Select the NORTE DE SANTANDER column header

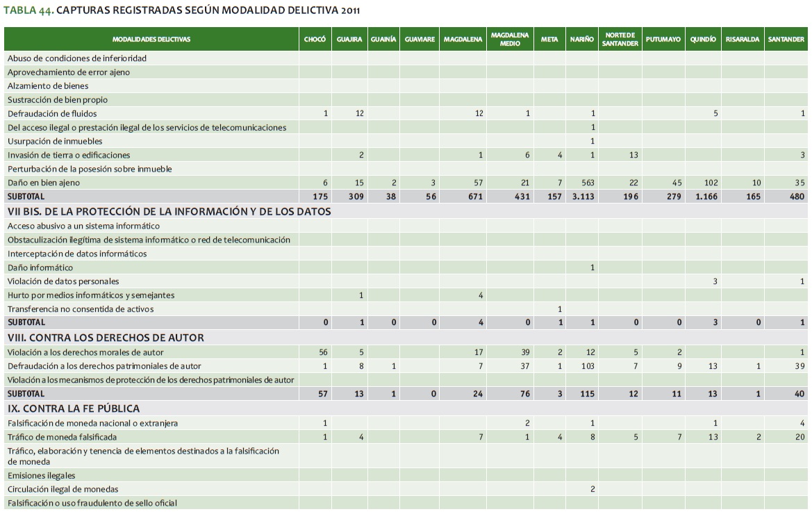click(x=621, y=39)
